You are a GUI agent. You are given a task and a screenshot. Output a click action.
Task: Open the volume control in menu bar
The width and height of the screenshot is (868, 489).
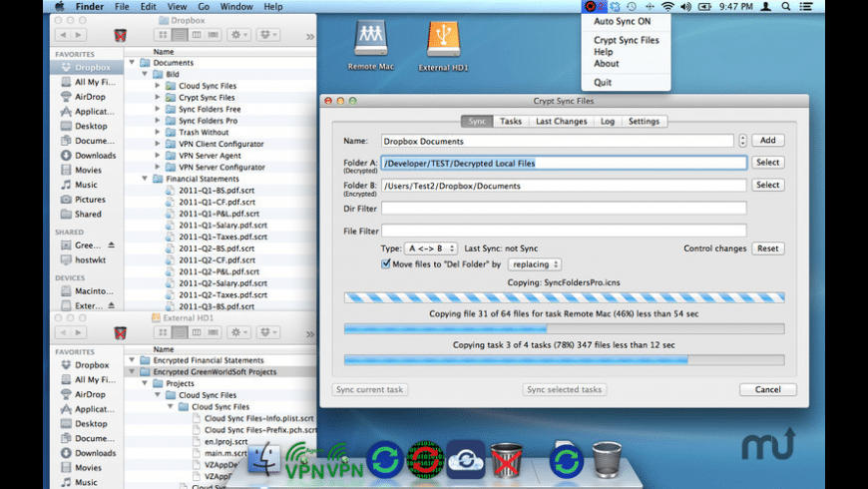coord(685,7)
